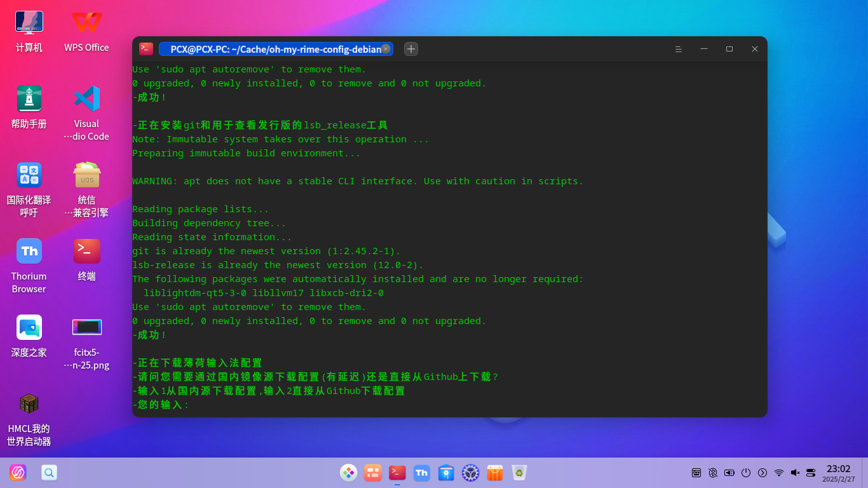
Task: Open the 统信 compatibility engine icon
Action: pos(86,175)
